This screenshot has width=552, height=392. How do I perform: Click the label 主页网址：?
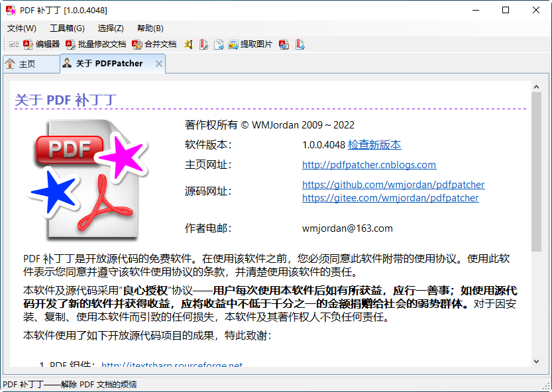point(208,165)
